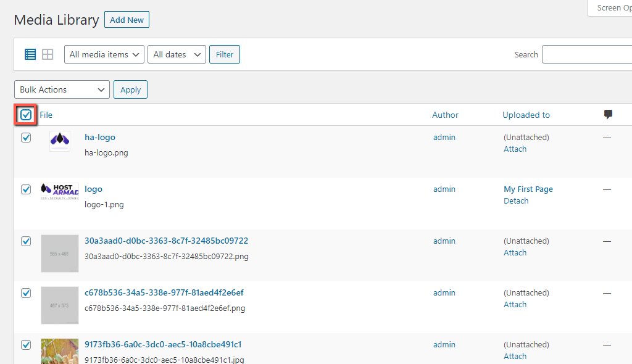Viewport: 632px width, 364px height.
Task: Open the 487 x 373 placeholder thumbnail
Action: [60, 305]
